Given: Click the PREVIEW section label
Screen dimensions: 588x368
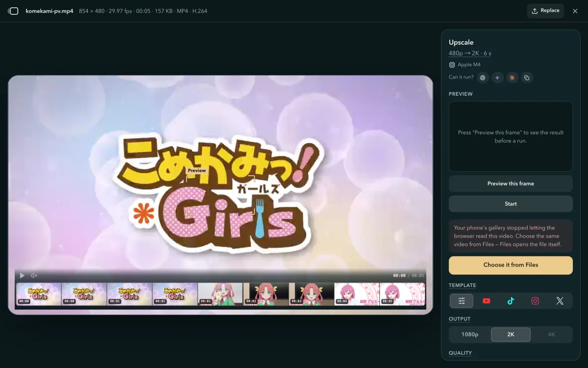Looking at the screenshot, I should pos(461,94).
